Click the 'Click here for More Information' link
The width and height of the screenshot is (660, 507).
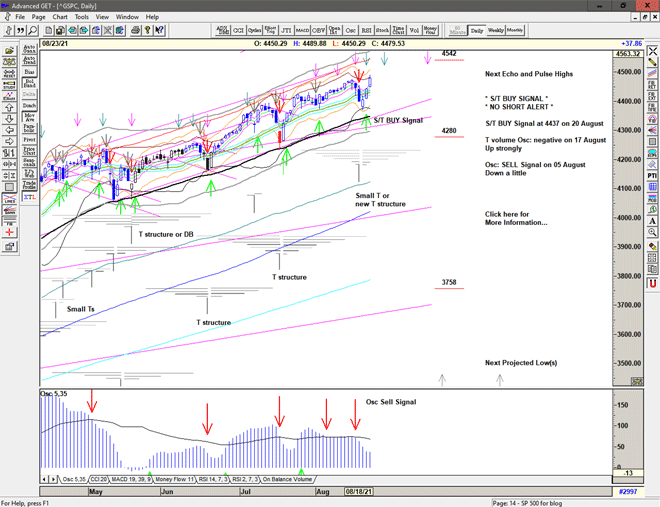[x=515, y=218]
